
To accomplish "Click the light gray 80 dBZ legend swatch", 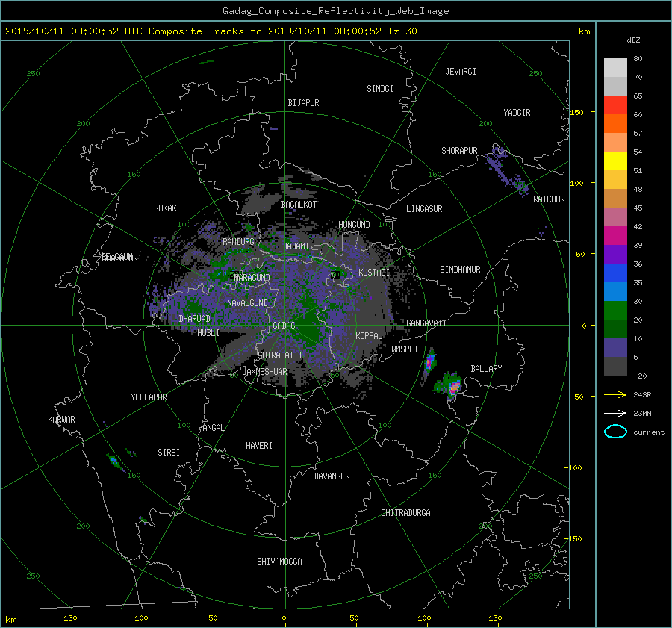I will 615,68.
